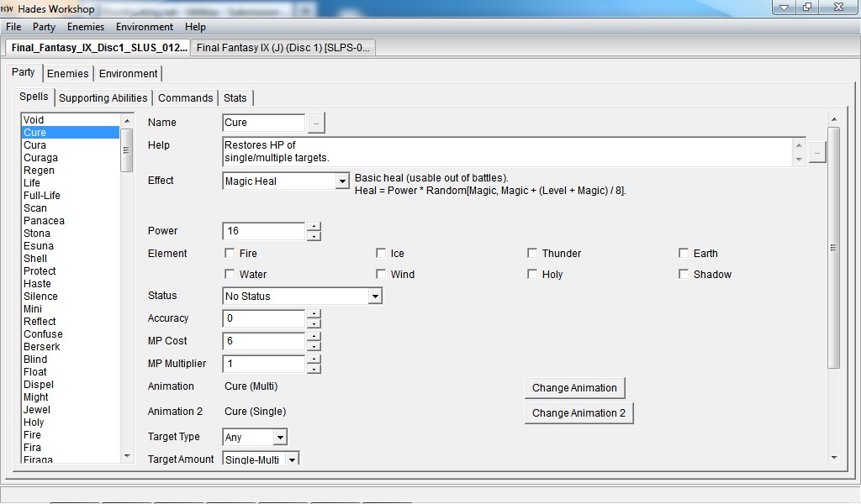Click into the Name input field
Viewport: 861px width, 504px height.
coord(262,123)
